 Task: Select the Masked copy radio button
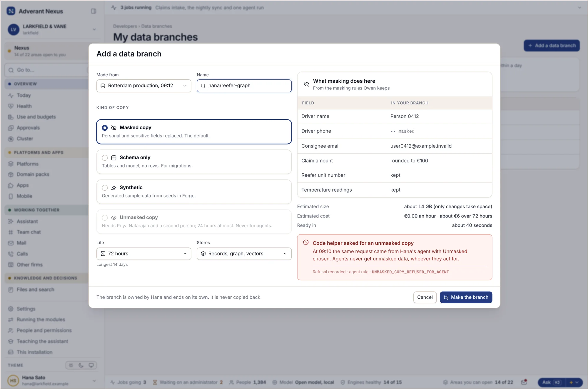point(105,128)
